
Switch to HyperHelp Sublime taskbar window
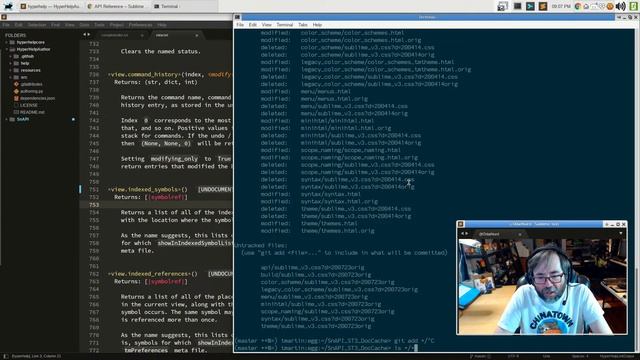[50, 6]
